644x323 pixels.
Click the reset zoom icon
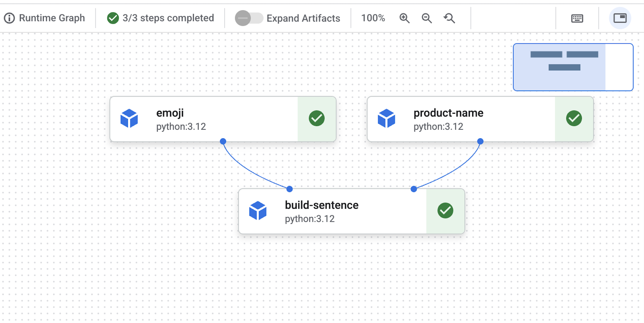click(449, 18)
